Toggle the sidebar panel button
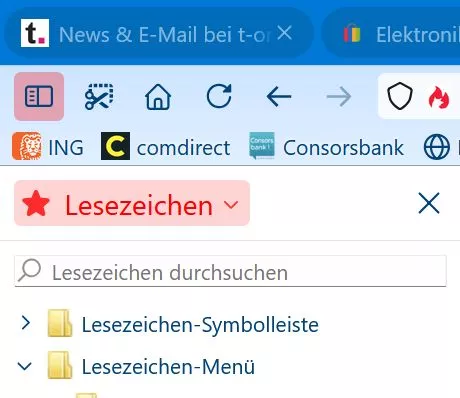 39,96
